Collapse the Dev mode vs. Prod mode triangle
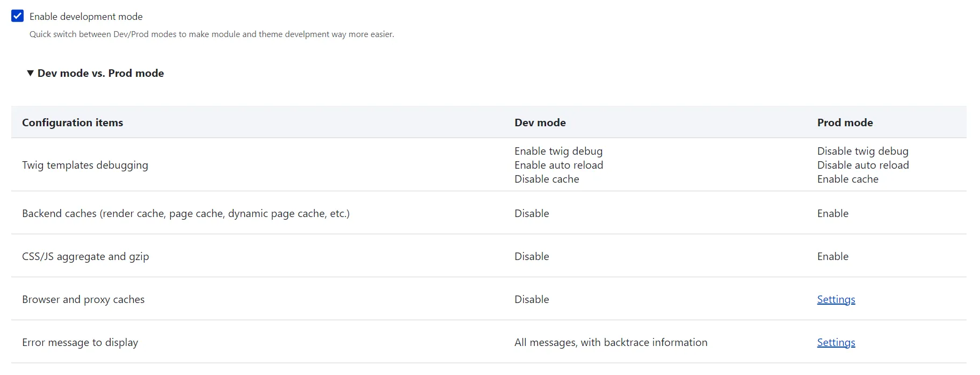The width and height of the screenshot is (980, 375). (31, 73)
